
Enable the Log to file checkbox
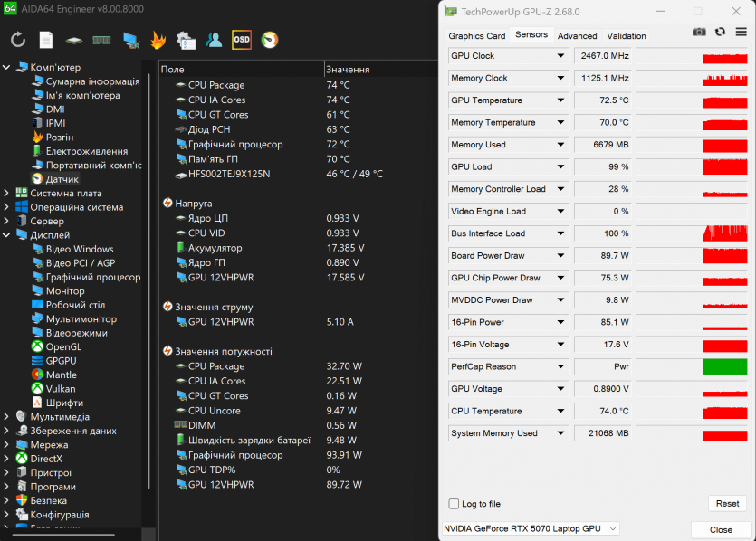pyautogui.click(x=455, y=504)
